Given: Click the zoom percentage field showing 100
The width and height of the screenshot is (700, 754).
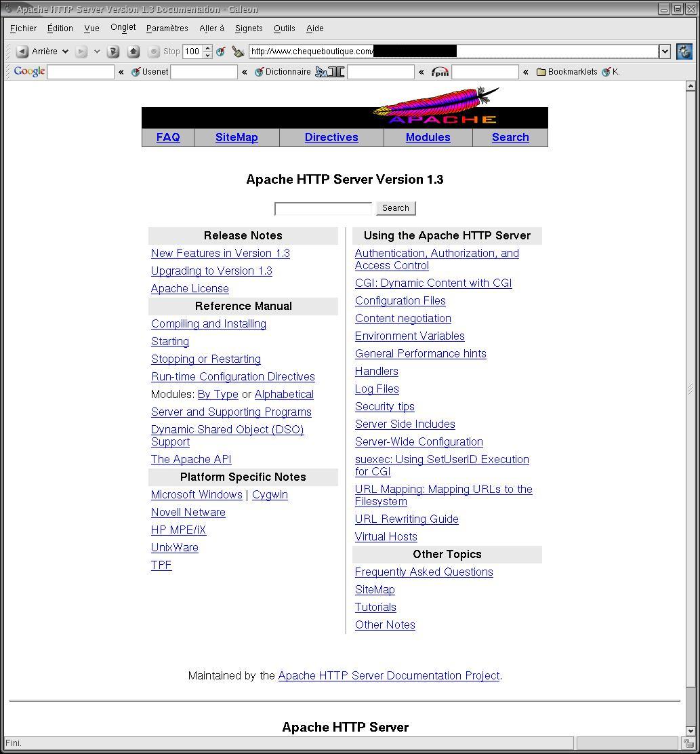Looking at the screenshot, I should (x=192, y=51).
